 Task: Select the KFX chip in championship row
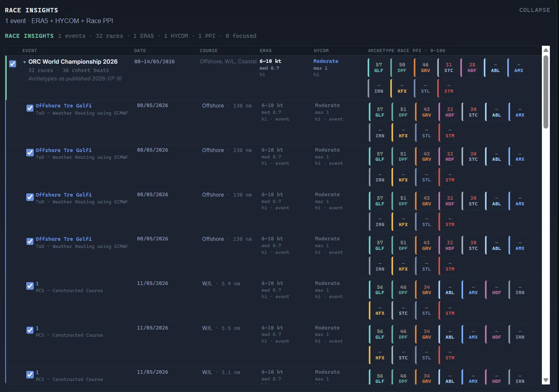click(402, 88)
